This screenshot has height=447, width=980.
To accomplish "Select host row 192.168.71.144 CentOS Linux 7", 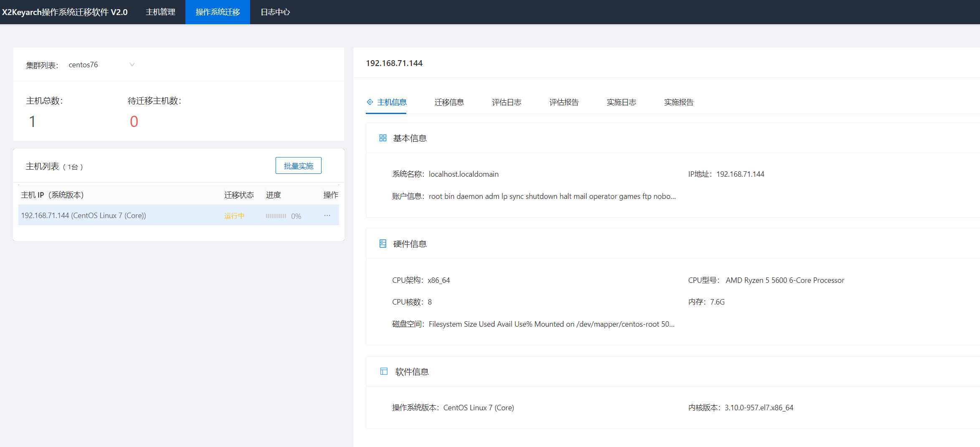I will tap(84, 216).
